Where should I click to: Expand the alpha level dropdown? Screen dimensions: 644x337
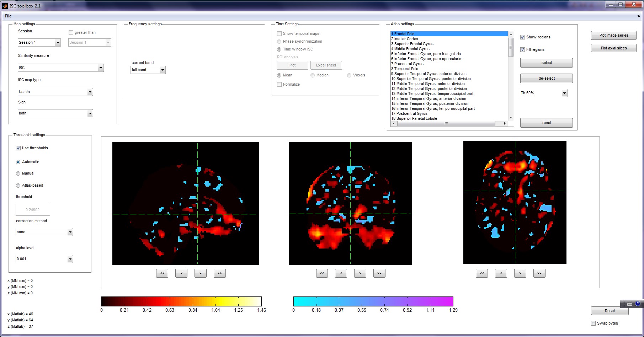pos(70,259)
